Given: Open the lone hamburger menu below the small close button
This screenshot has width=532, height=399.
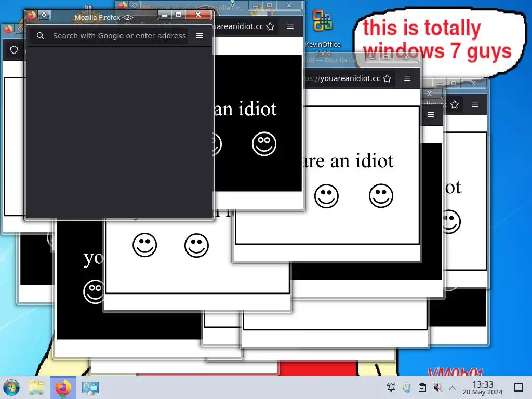Looking at the screenshot, I should coord(431,115).
